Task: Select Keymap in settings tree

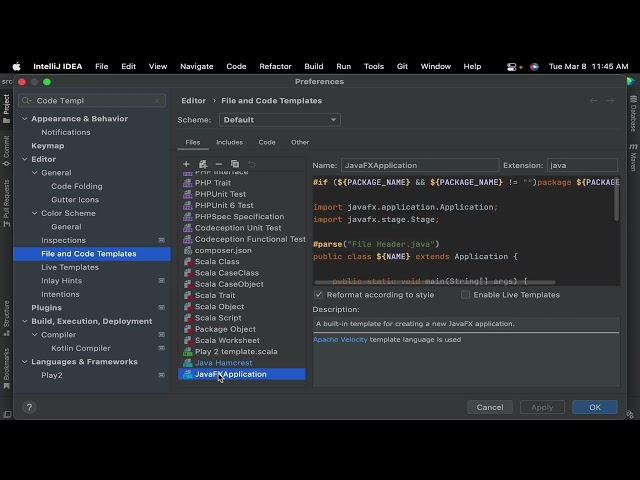Action: point(48,146)
